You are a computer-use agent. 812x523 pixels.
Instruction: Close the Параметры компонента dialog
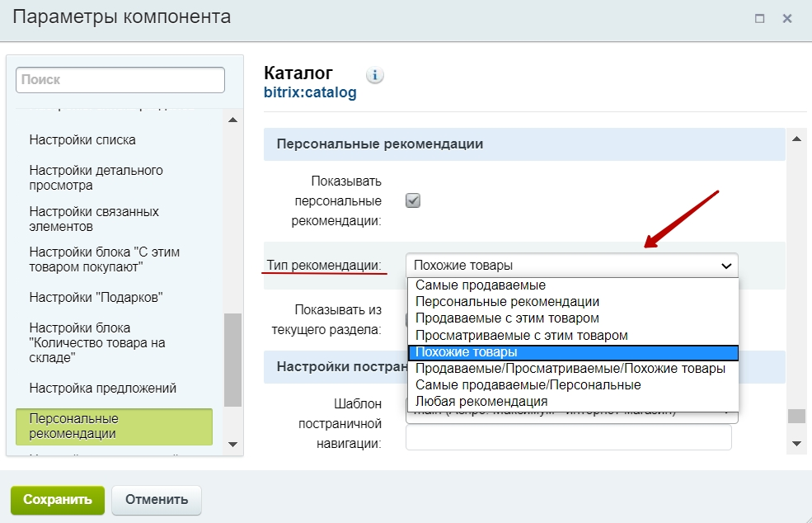click(x=787, y=18)
